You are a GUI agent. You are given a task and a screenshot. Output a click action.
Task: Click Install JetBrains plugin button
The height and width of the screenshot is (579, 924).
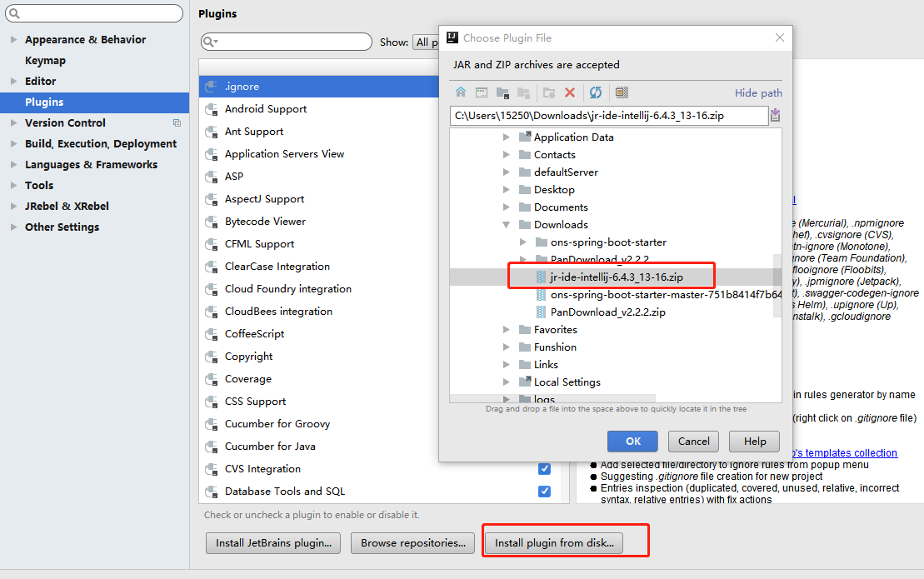click(273, 543)
